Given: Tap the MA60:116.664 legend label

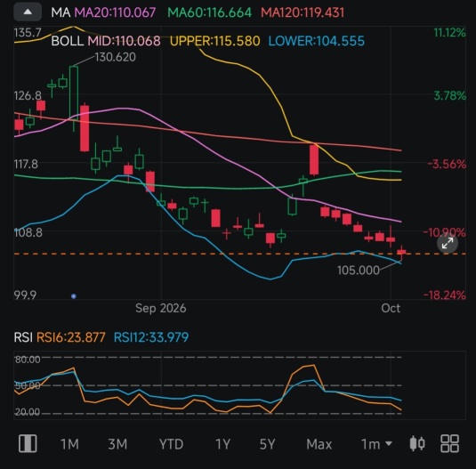Looking at the screenshot, I should coord(209,12).
